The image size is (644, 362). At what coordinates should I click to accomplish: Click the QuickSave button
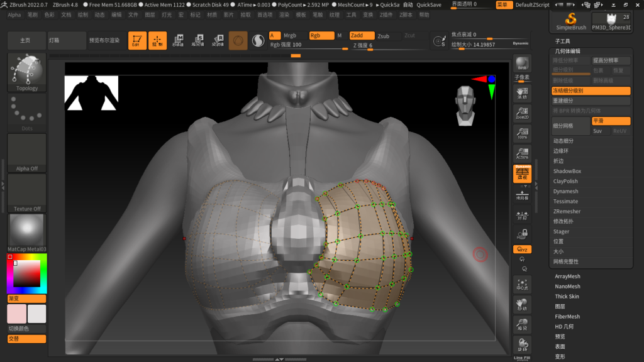pos(429,4)
